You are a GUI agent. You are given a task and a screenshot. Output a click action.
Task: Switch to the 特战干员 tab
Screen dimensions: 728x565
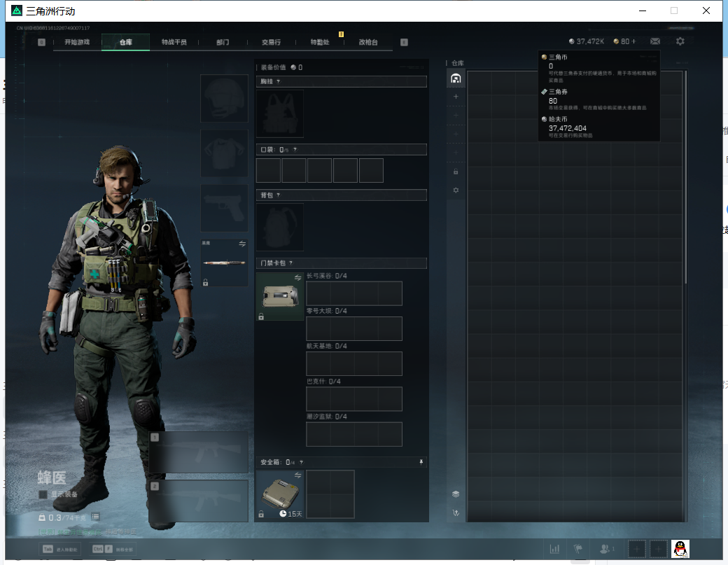(x=174, y=42)
